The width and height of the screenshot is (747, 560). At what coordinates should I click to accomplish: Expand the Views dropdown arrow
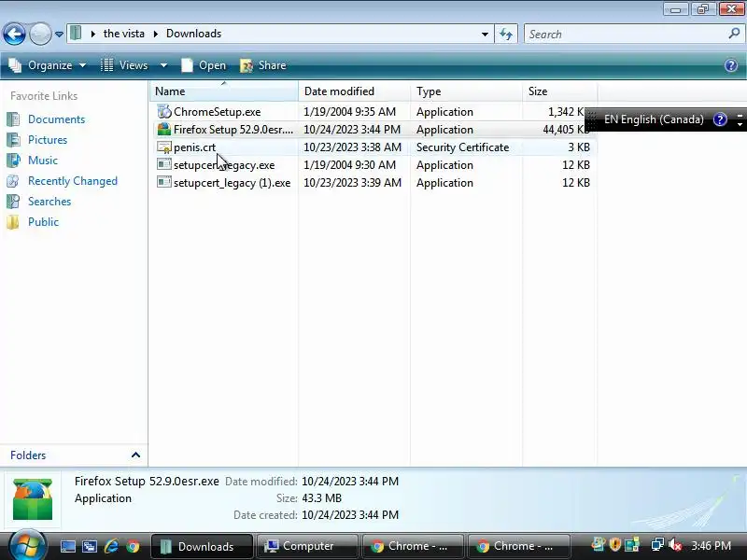(163, 65)
